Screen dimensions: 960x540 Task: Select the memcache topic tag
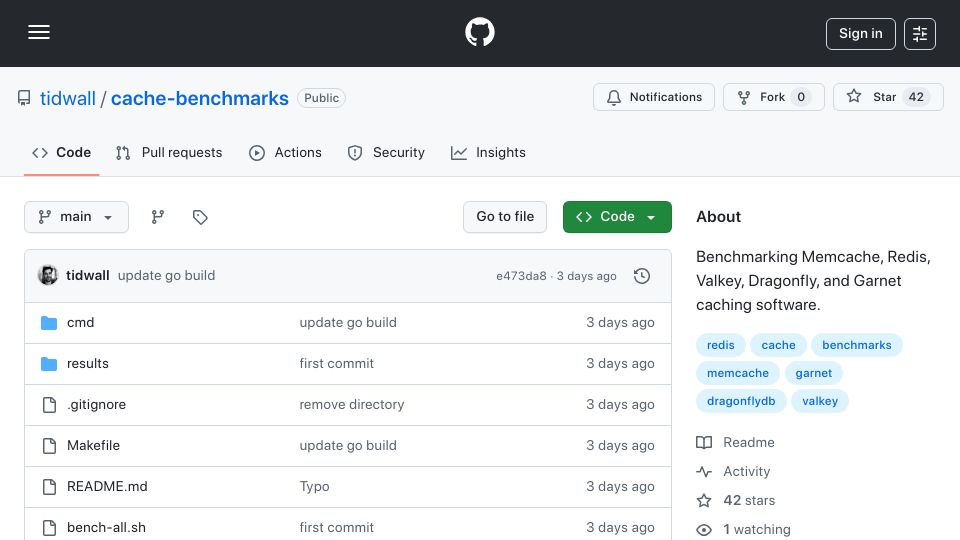(737, 373)
